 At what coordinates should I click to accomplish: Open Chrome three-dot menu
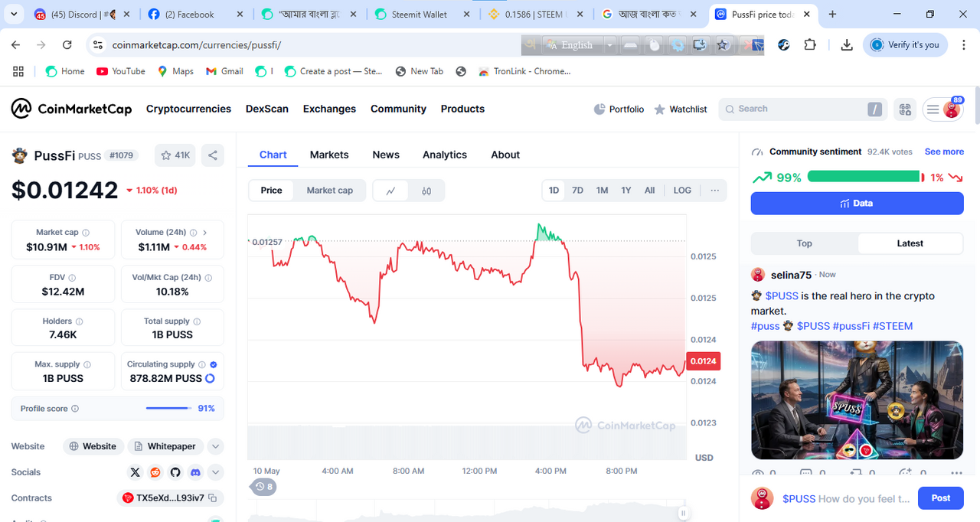963,45
